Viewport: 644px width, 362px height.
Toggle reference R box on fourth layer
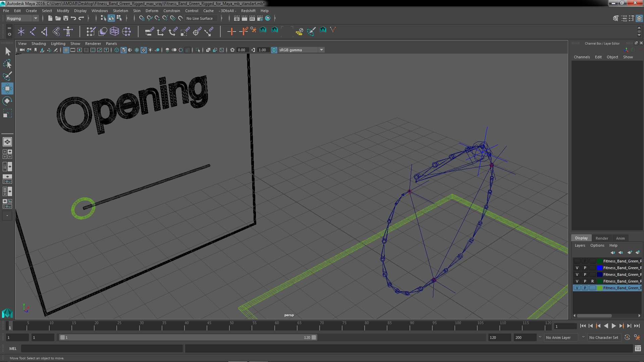click(593, 281)
